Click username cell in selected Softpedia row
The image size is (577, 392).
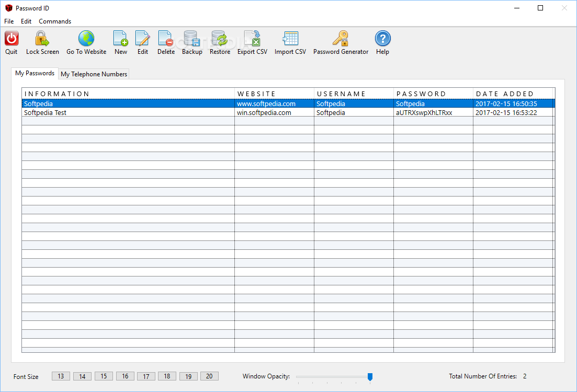354,103
